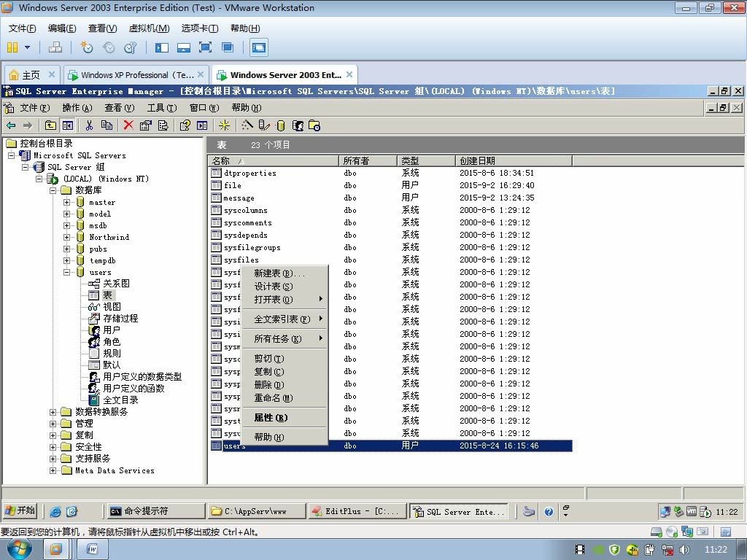Collapse the users database node

click(x=66, y=273)
